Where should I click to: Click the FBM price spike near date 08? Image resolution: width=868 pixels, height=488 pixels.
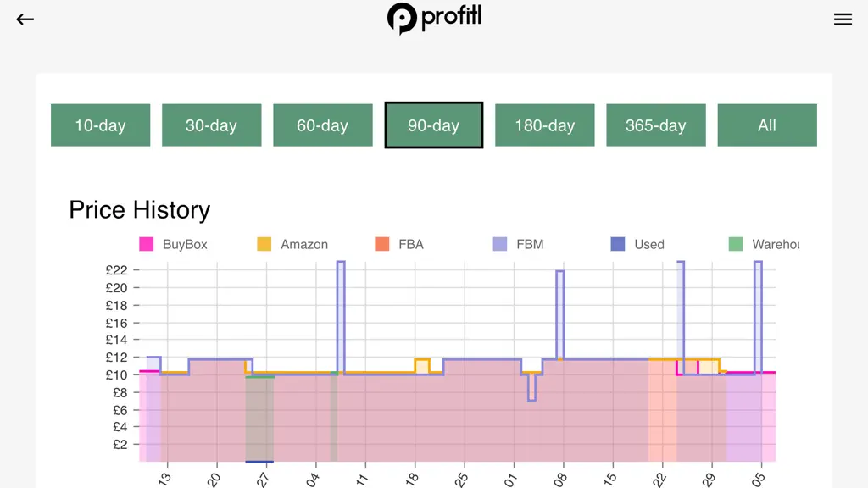(x=560, y=314)
